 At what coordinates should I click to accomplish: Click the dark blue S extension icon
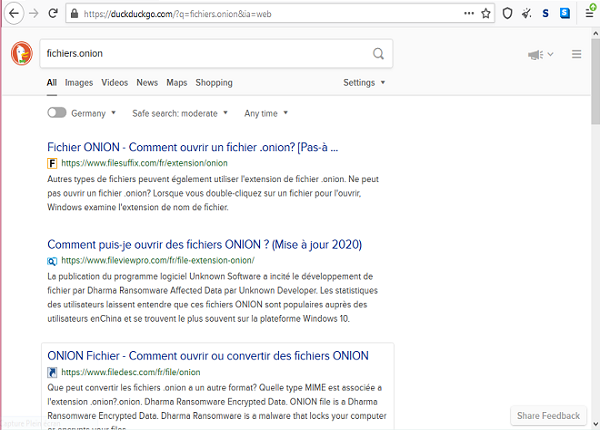pyautogui.click(x=545, y=14)
